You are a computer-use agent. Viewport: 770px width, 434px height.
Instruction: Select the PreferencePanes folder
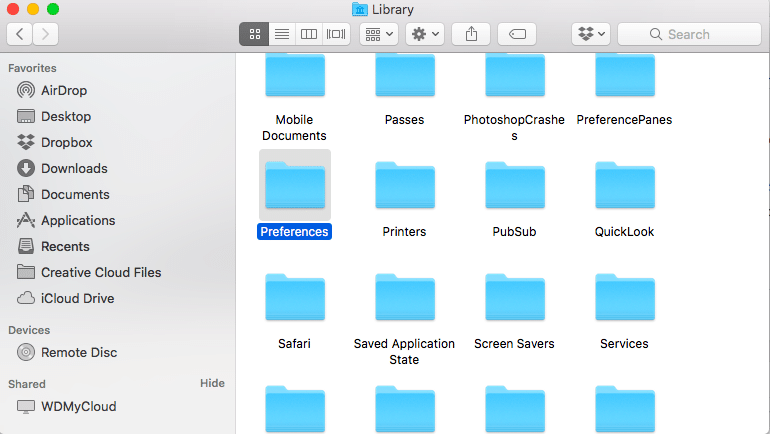pyautogui.click(x=625, y=76)
